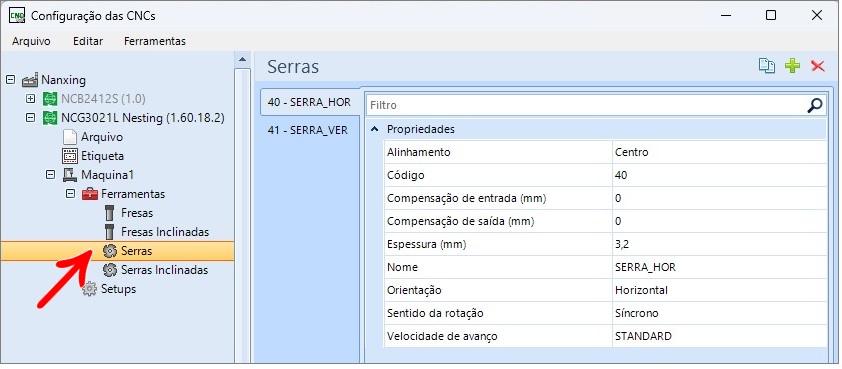This screenshot has height=369, width=842.
Task: Click the Código value 40
Action: 719,175
